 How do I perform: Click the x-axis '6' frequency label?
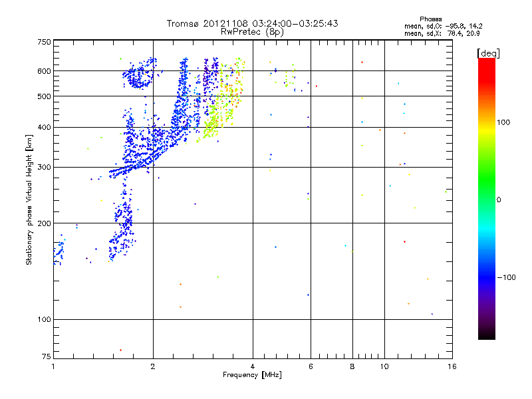[311, 366]
